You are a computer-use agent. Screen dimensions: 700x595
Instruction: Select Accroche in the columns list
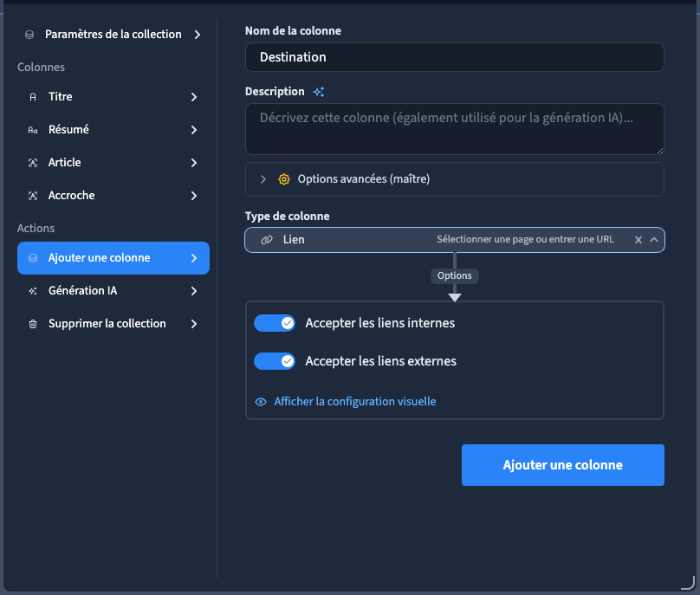pyautogui.click(x=113, y=196)
